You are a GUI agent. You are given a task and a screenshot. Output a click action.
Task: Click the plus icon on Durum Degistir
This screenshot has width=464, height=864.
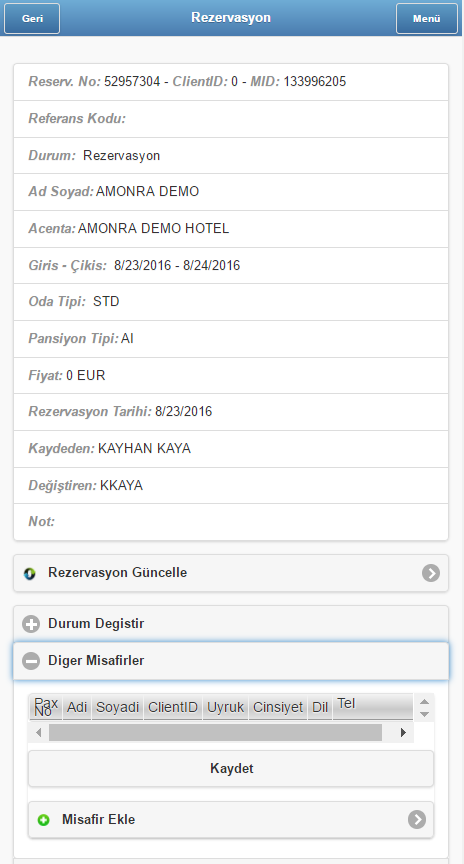point(31,624)
